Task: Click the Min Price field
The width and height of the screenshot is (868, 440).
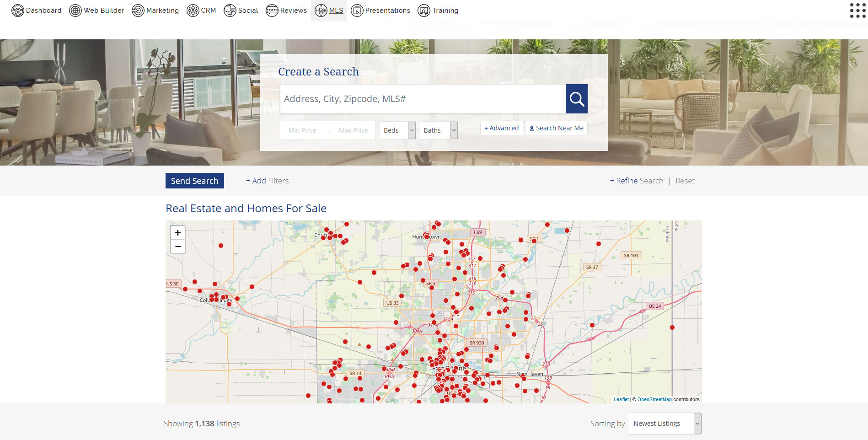Action: (302, 130)
